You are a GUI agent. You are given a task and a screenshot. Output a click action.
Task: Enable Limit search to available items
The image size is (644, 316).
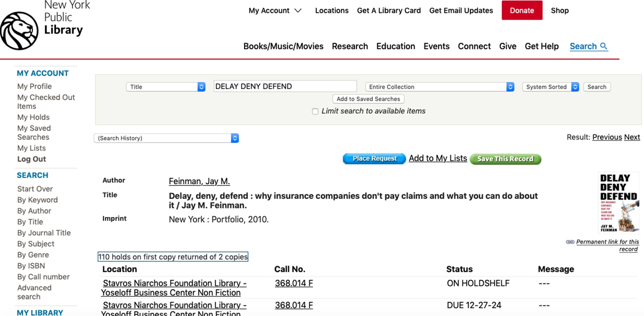tap(315, 111)
